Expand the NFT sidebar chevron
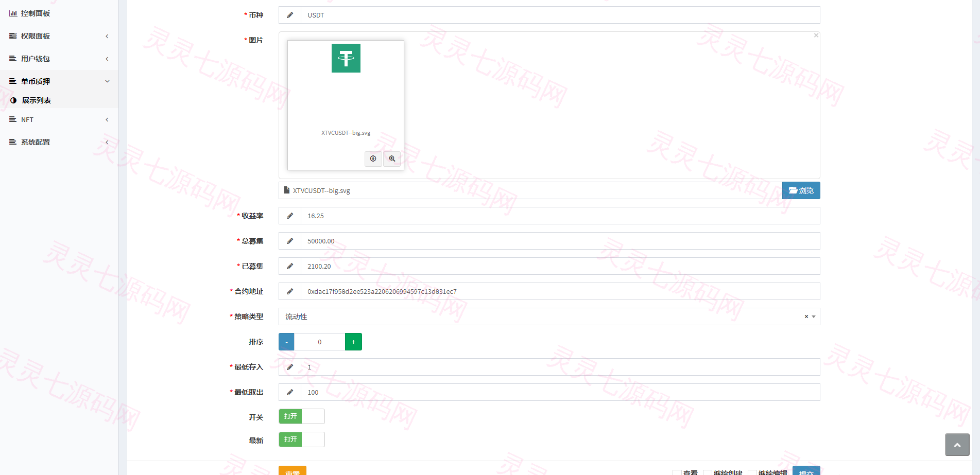Image resolution: width=980 pixels, height=475 pixels. 107,119
